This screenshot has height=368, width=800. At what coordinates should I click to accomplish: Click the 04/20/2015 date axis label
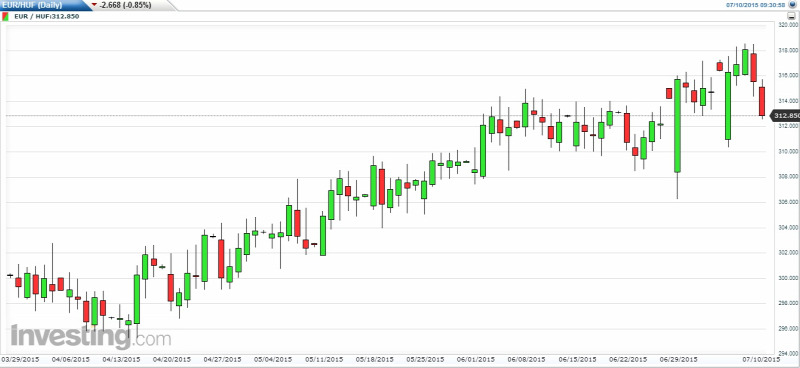pos(172,360)
